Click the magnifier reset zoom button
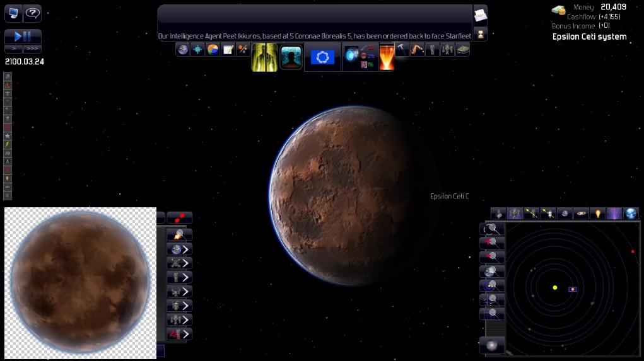This screenshot has width=644, height=361. click(x=491, y=229)
